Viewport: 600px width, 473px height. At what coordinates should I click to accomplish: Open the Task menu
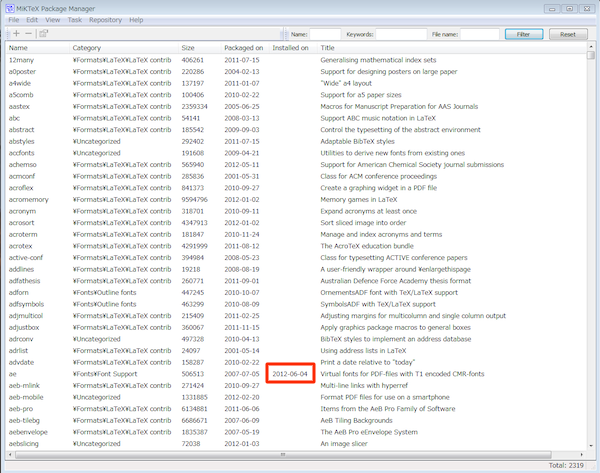click(x=75, y=20)
